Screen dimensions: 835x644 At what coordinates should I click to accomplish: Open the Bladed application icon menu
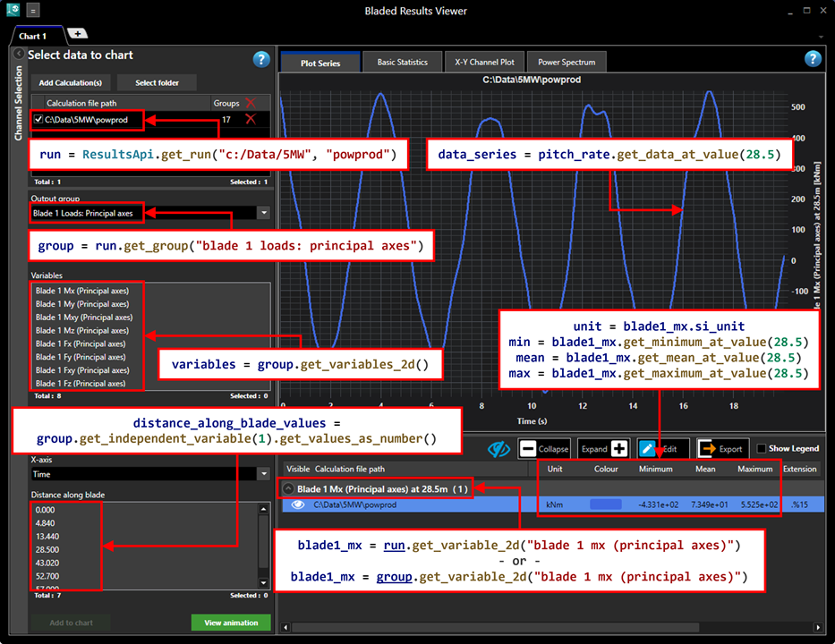click(x=13, y=11)
